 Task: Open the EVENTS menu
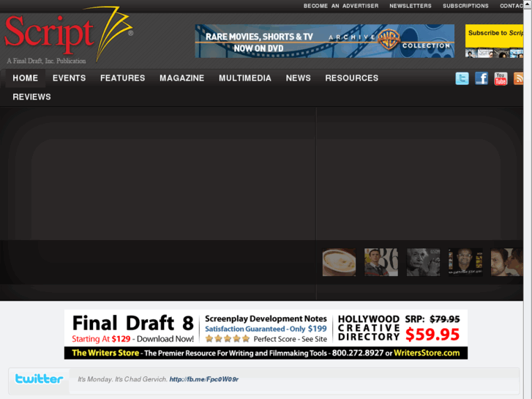click(x=70, y=78)
